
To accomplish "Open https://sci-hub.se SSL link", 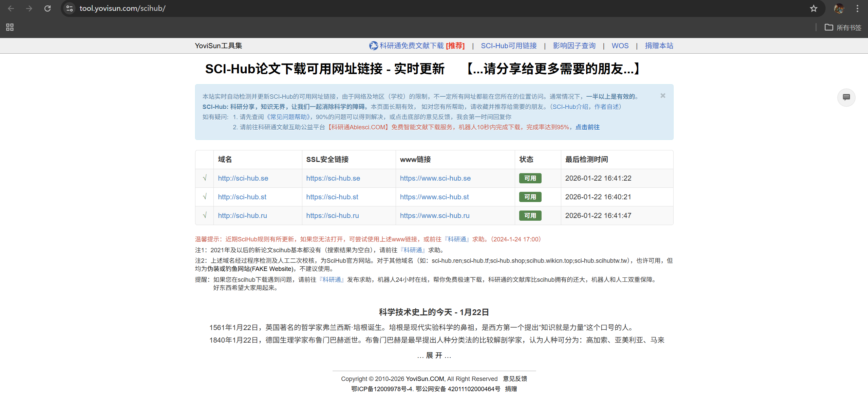I will pyautogui.click(x=333, y=178).
